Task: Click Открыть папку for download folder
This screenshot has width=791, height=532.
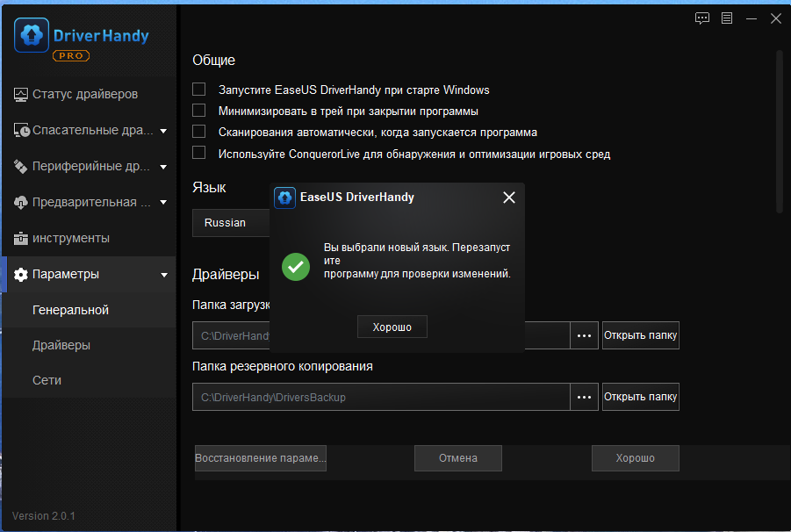Action: tap(641, 335)
